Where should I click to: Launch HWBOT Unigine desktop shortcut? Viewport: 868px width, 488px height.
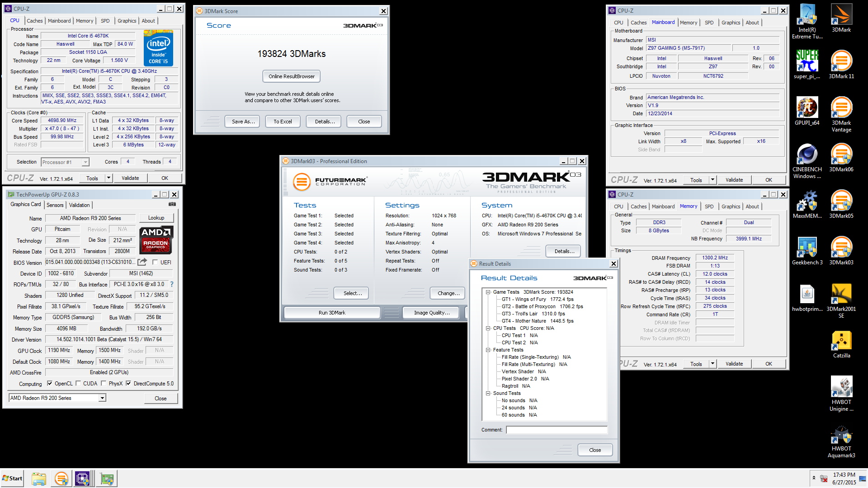pos(841,394)
